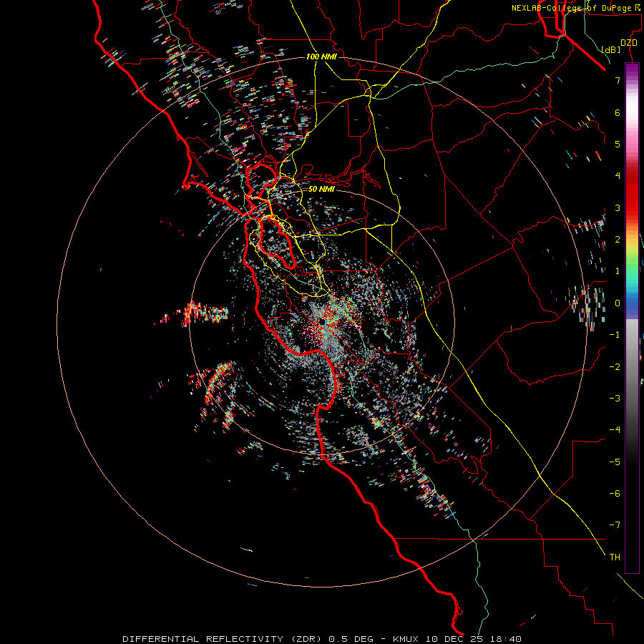The image size is (644, 644).
Task: Click the 4 value on color scale
Action: click(618, 176)
